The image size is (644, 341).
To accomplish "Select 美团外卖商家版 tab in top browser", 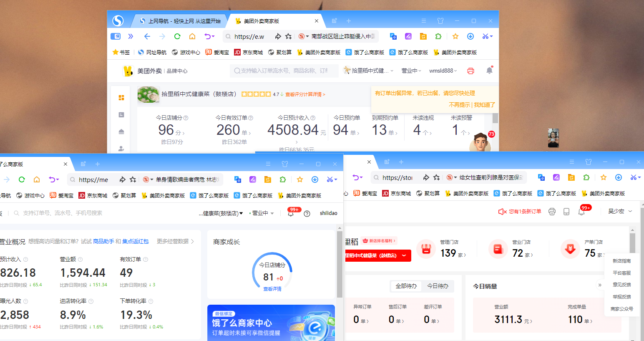I will click(275, 21).
